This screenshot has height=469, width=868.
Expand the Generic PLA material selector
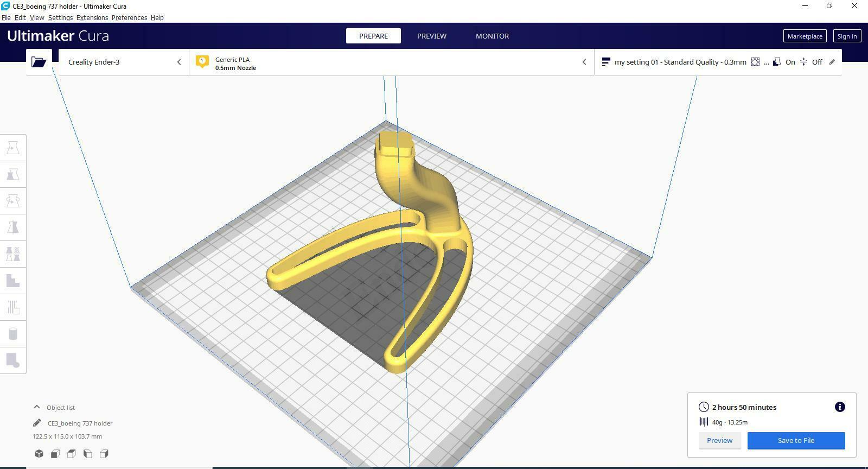point(392,62)
